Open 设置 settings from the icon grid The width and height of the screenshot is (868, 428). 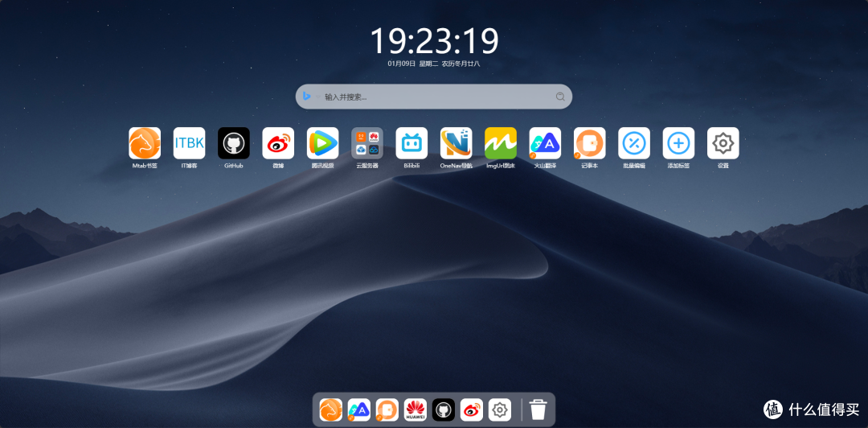[x=723, y=143]
